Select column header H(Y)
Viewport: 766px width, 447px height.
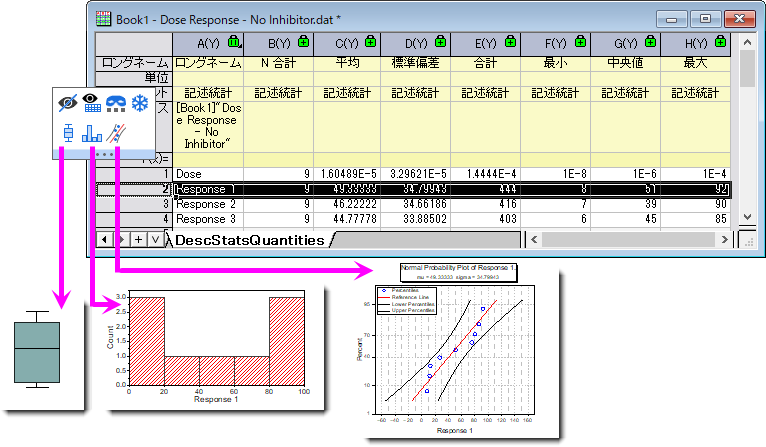click(696, 44)
